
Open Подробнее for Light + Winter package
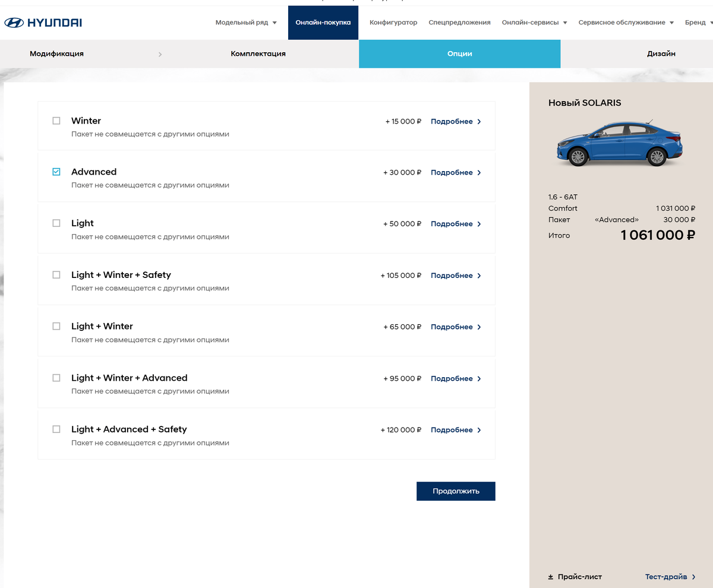(x=452, y=327)
